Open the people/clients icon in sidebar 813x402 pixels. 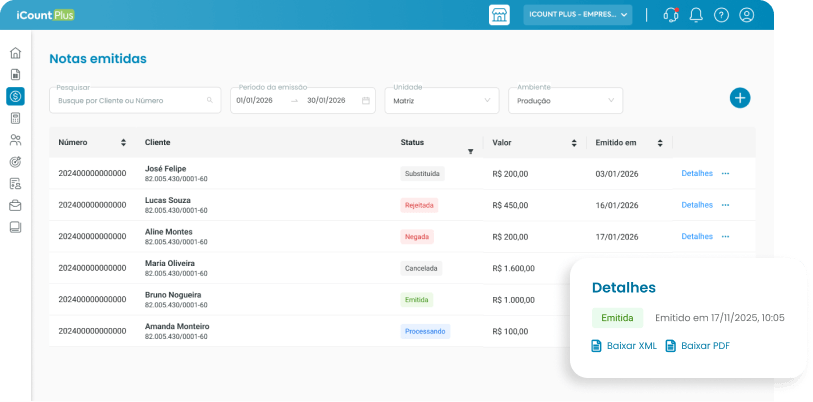[x=16, y=140]
